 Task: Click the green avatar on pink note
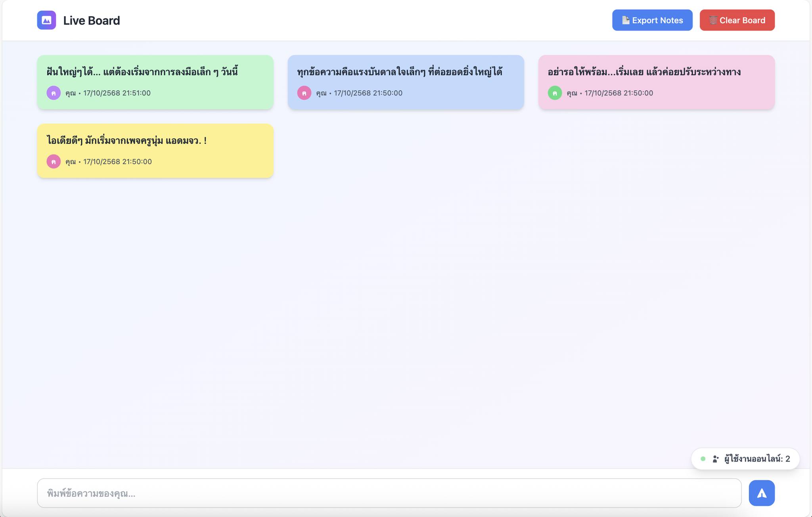coord(555,93)
